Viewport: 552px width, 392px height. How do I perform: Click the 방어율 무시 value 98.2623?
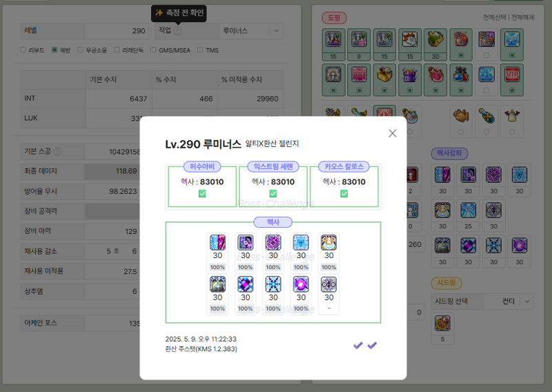coord(123,191)
